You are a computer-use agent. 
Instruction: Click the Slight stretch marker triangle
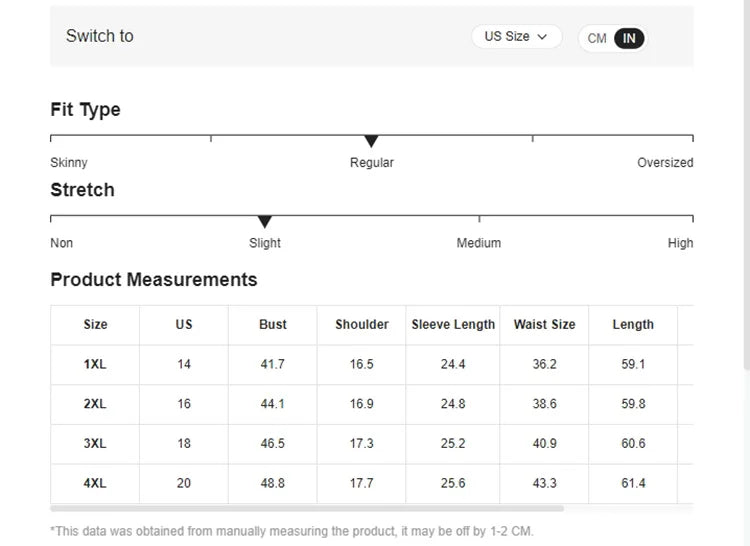coord(265,221)
